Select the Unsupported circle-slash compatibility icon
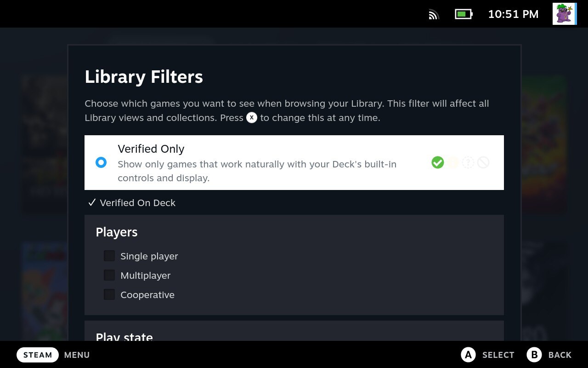588x368 pixels. [x=483, y=162]
